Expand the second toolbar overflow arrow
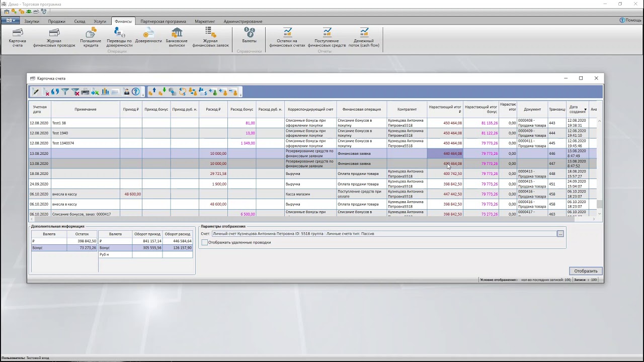Image resolution: width=644 pixels, height=362 pixels. point(241,93)
